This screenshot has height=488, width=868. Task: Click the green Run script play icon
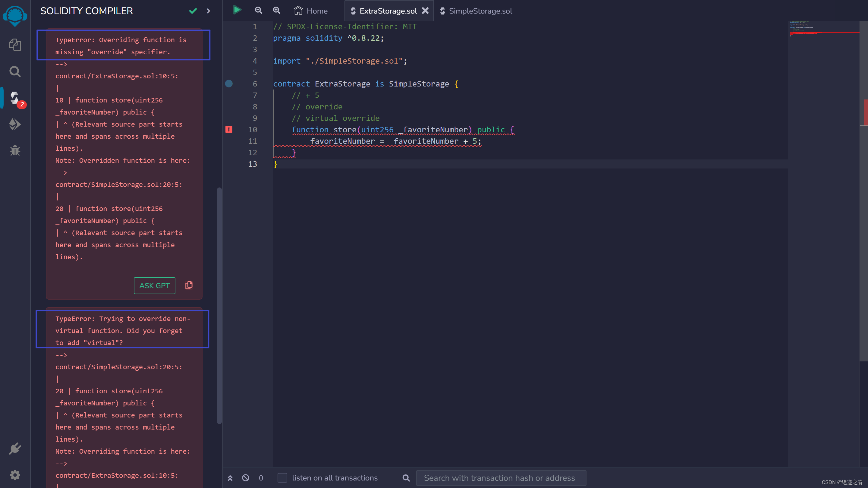coord(237,10)
